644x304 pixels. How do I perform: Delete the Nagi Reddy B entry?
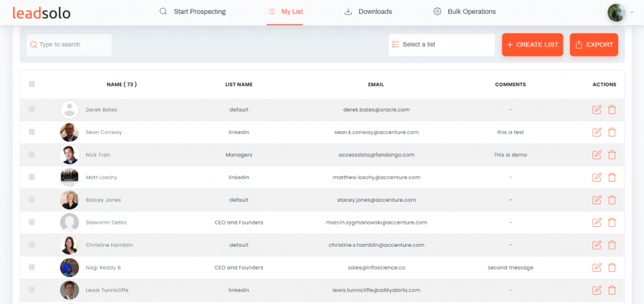(612, 268)
